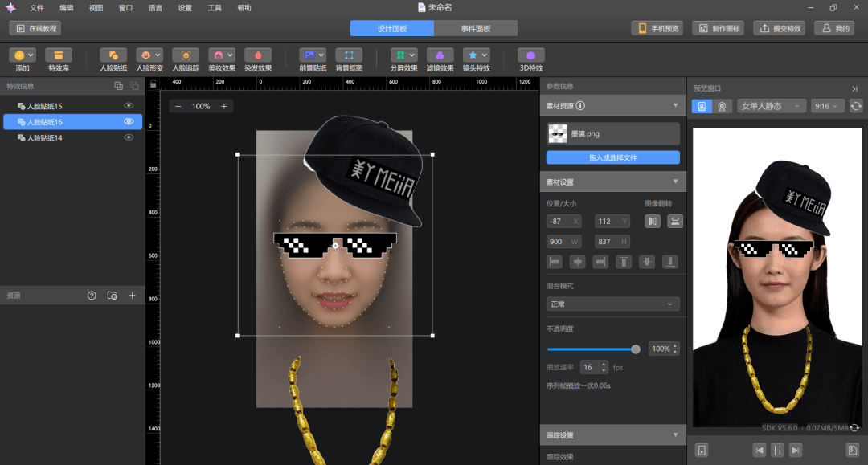868x465 pixels.
Task: Open the 工具 menu
Action: [x=215, y=8]
